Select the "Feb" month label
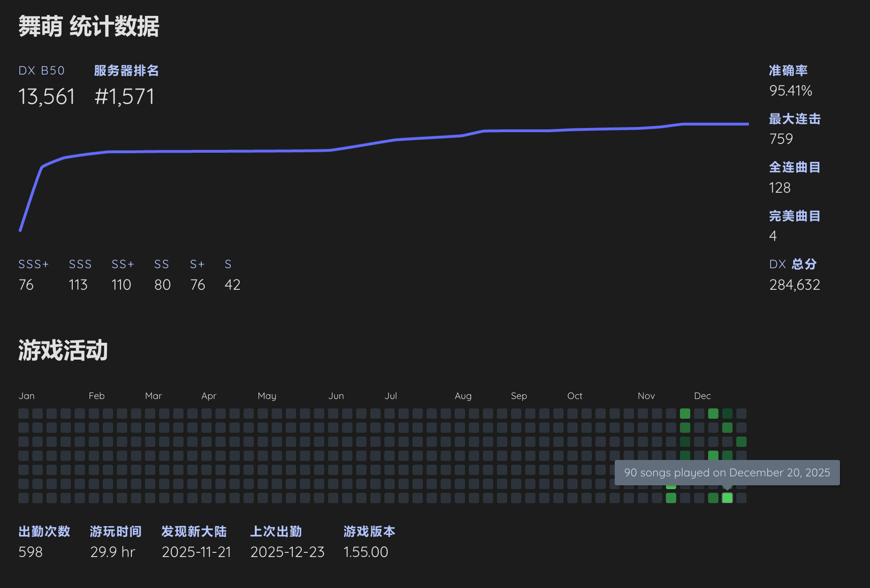 (x=97, y=396)
